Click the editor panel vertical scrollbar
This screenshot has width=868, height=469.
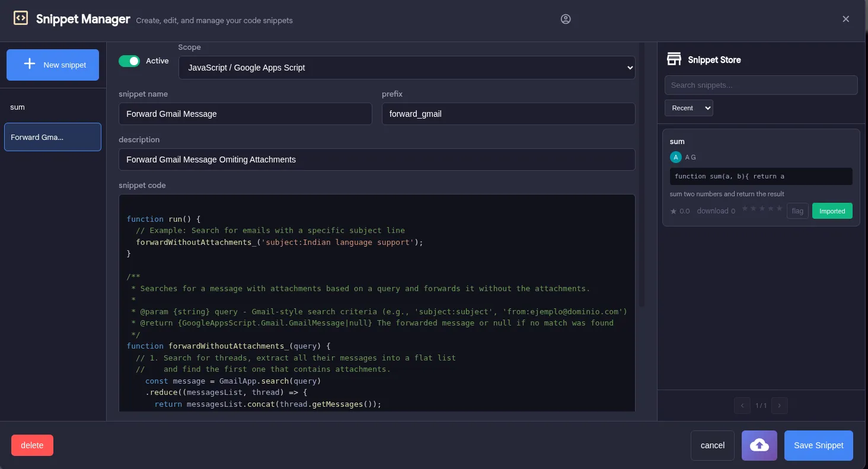pyautogui.click(x=642, y=175)
